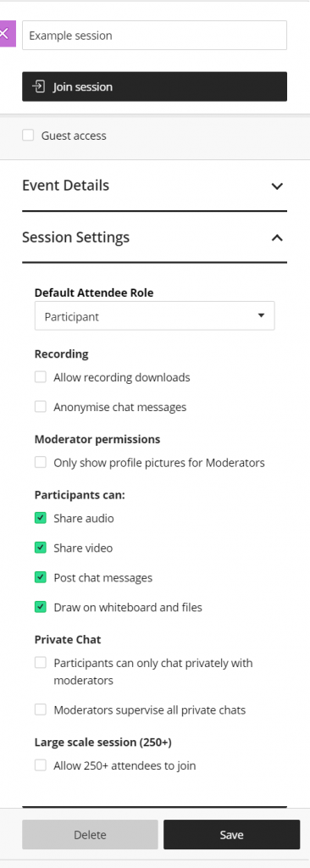Uncheck Share audio permission
This screenshot has height=868, width=310.
[41, 518]
